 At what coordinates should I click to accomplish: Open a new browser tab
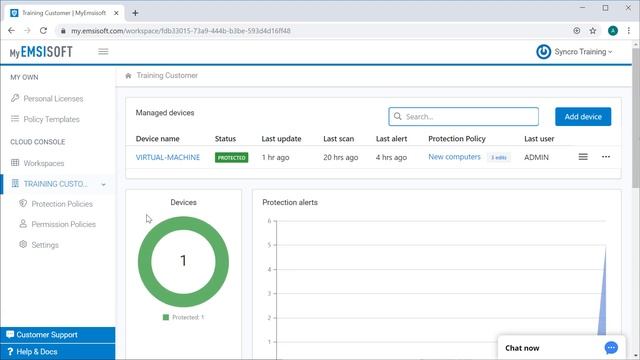[135, 13]
